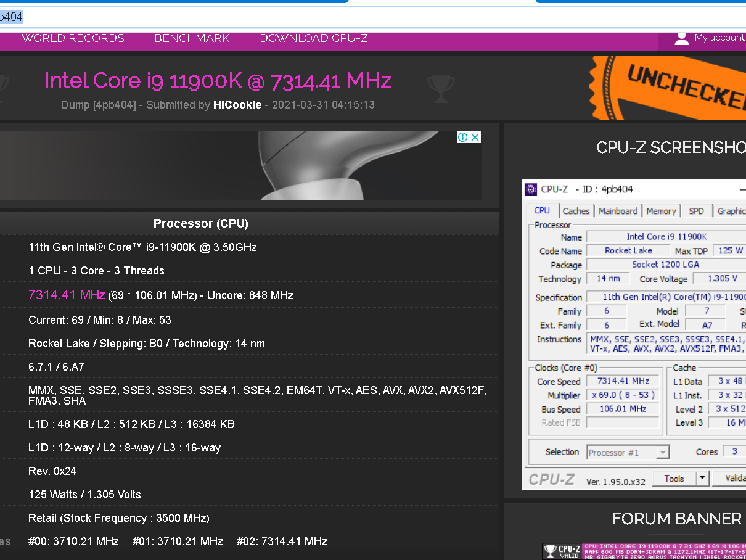Image resolution: width=746 pixels, height=560 pixels.
Task: Click the 'L1D : 48 KB / L2 : 512 KB' row
Action: click(x=250, y=424)
